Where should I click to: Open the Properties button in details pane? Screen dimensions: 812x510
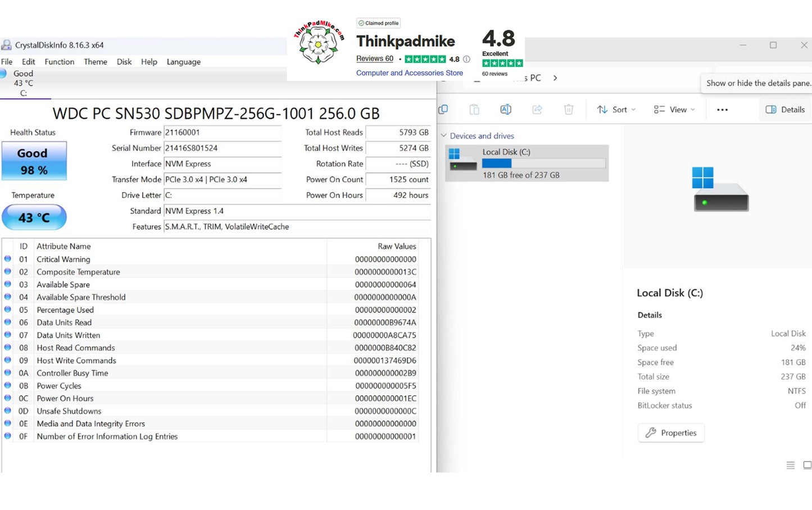click(671, 433)
